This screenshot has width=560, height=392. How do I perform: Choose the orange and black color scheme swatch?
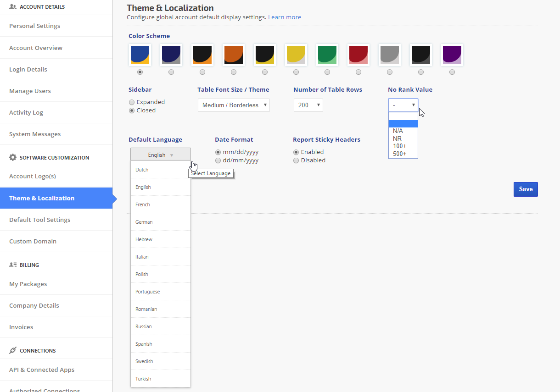click(x=233, y=55)
